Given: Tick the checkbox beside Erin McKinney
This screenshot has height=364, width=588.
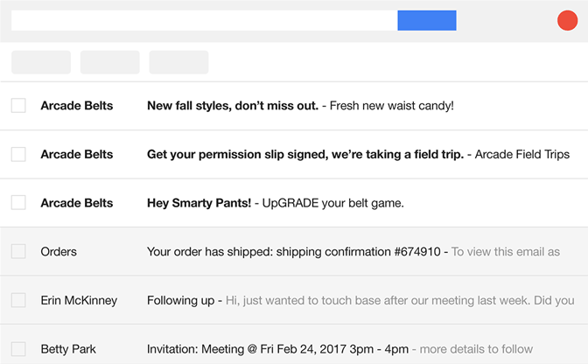Looking at the screenshot, I should coord(18,300).
